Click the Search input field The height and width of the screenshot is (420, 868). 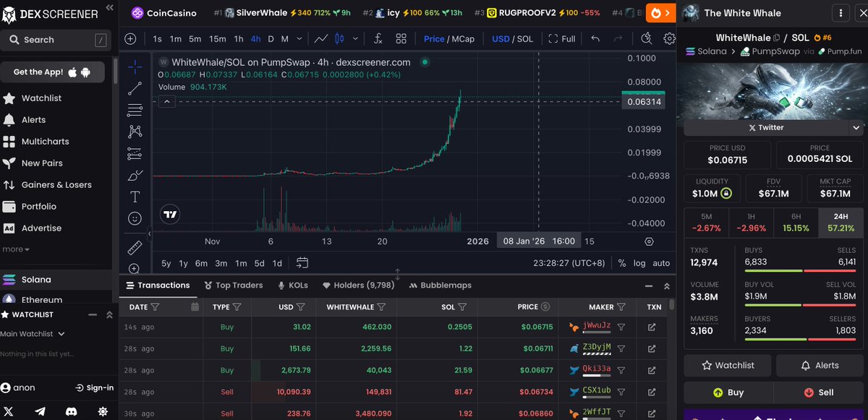click(x=56, y=40)
